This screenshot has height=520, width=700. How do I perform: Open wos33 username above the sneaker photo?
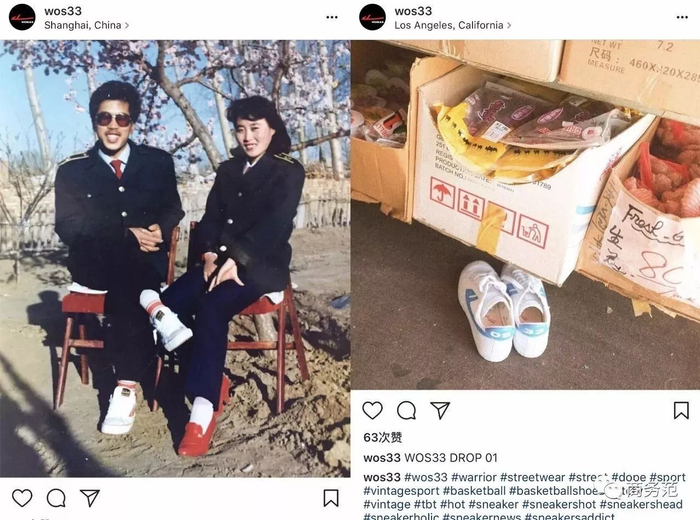point(413,11)
